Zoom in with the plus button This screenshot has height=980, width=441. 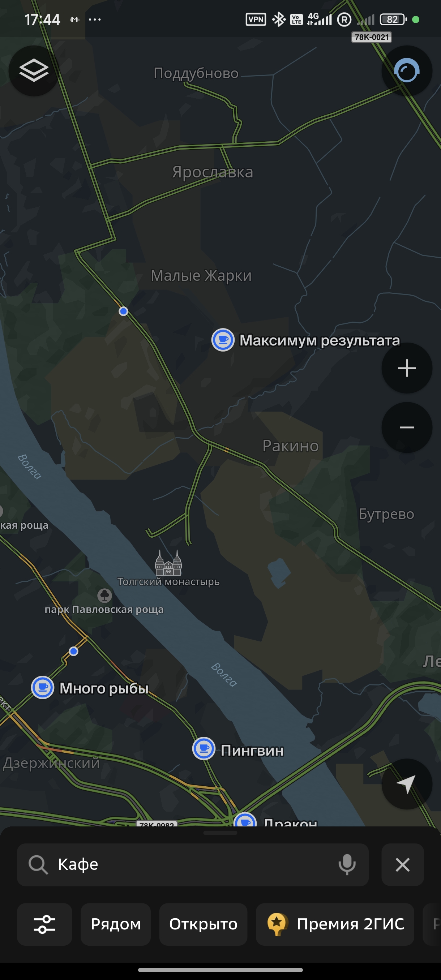pyautogui.click(x=407, y=368)
